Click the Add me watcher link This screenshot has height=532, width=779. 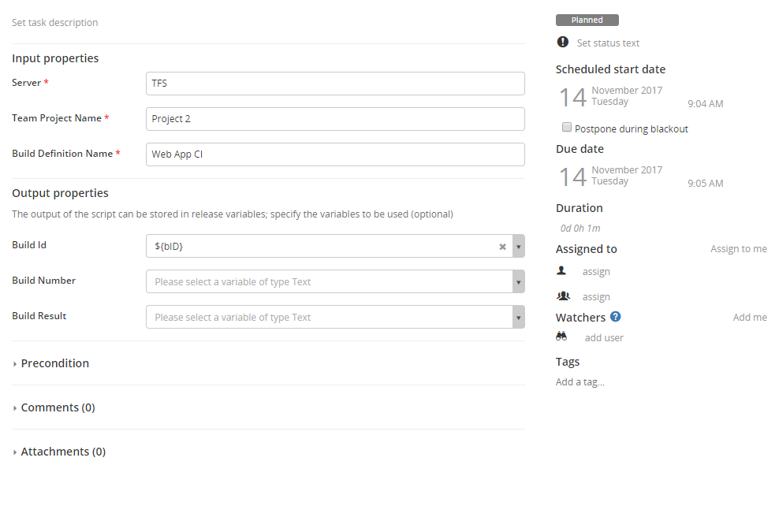tap(750, 318)
